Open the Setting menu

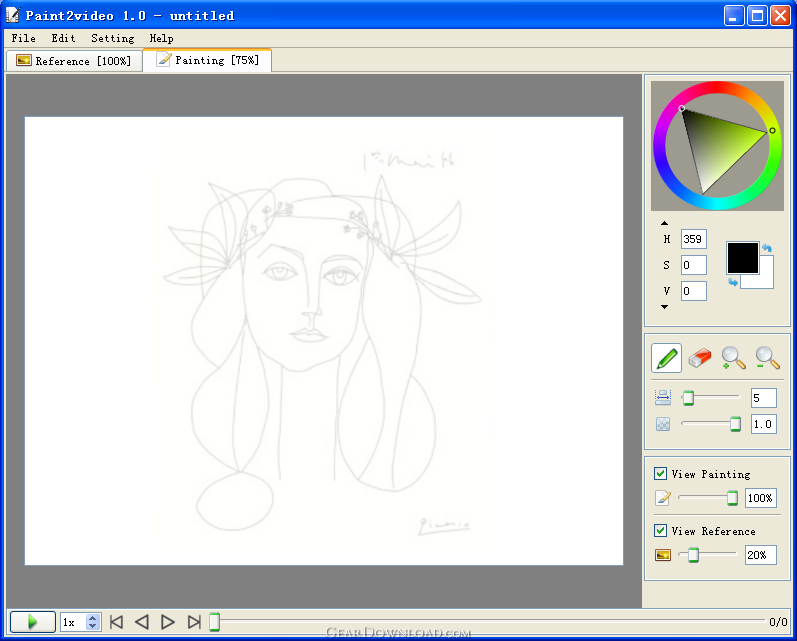tap(112, 38)
